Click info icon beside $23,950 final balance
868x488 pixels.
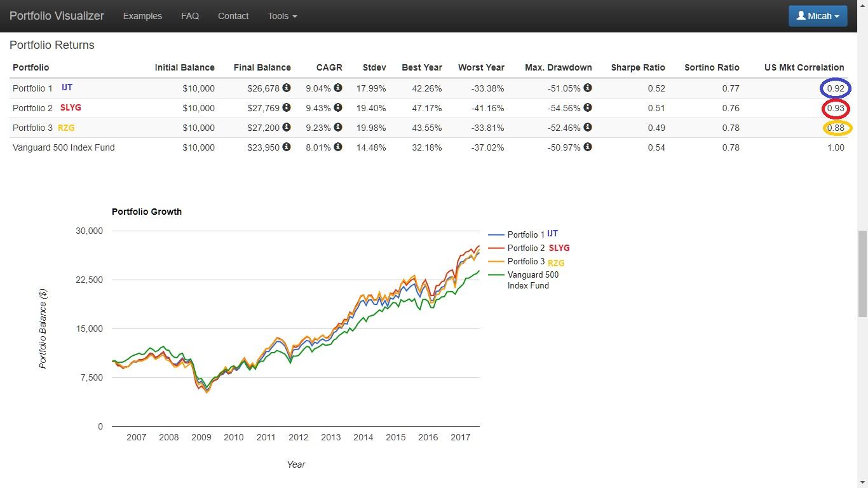pos(287,147)
